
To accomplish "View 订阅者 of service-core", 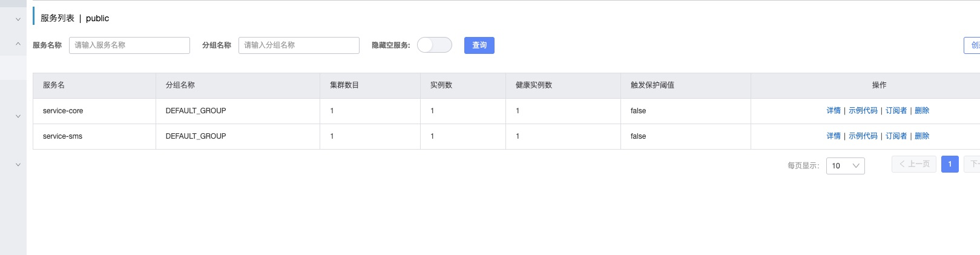I will click(896, 111).
